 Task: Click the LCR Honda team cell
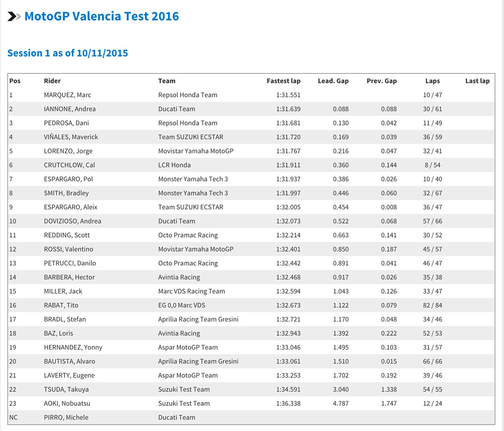pos(174,165)
